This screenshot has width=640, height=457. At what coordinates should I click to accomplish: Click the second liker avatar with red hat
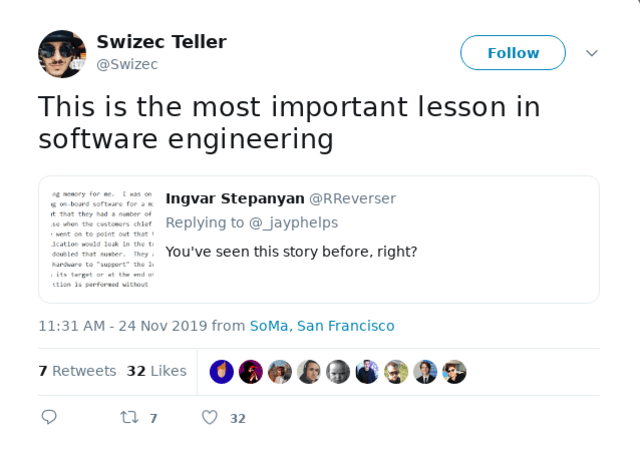251,372
